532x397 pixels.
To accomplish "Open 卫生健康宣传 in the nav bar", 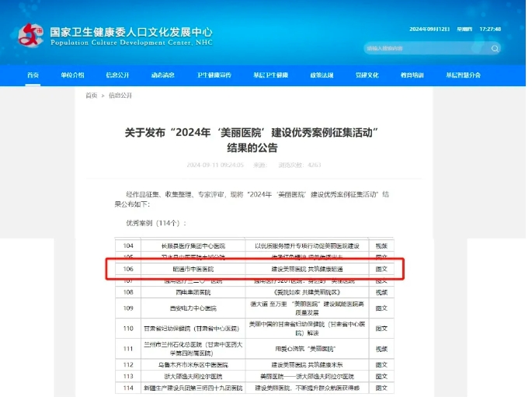I will [214, 75].
